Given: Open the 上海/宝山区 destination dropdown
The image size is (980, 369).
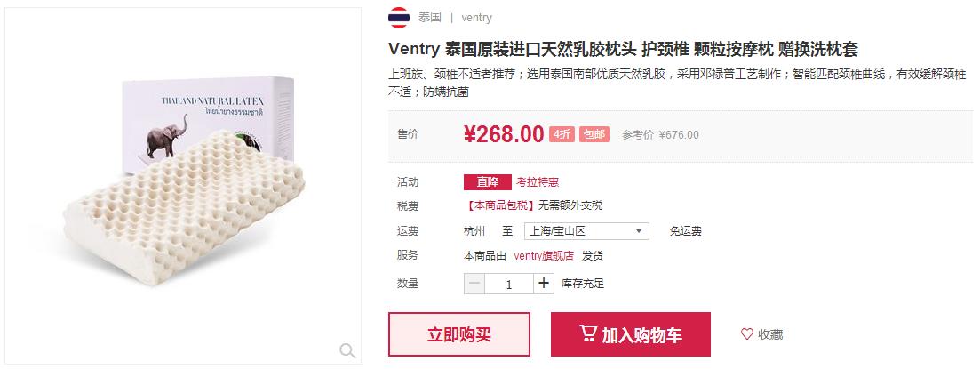Looking at the screenshot, I should pyautogui.click(x=586, y=231).
